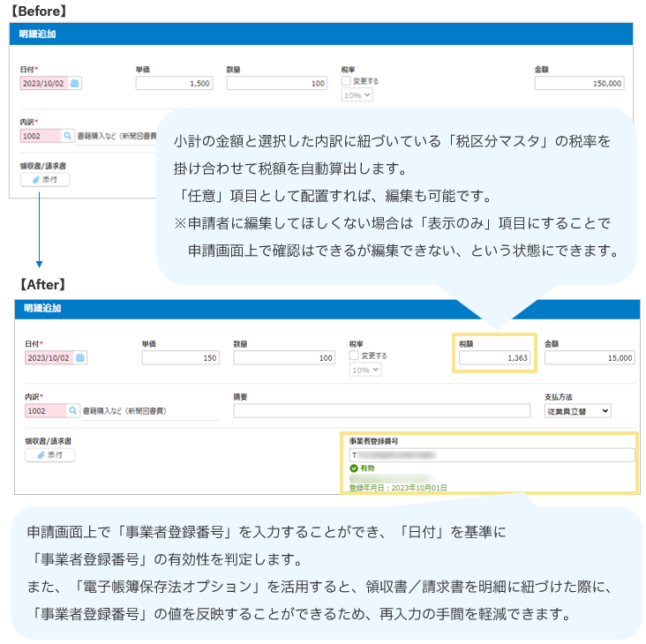Click the green 有効 checkmark status icon
The width and height of the screenshot is (646, 644).
354,468
